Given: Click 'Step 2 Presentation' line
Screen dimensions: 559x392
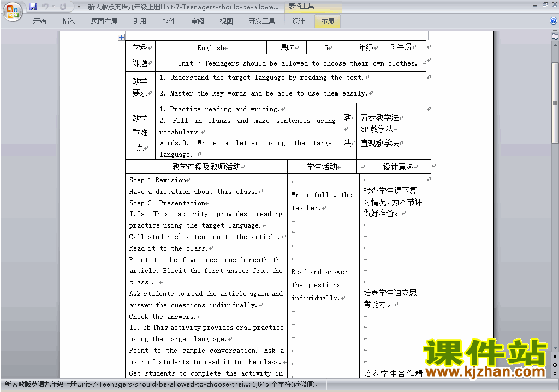Looking at the screenshot, I should [167, 203].
